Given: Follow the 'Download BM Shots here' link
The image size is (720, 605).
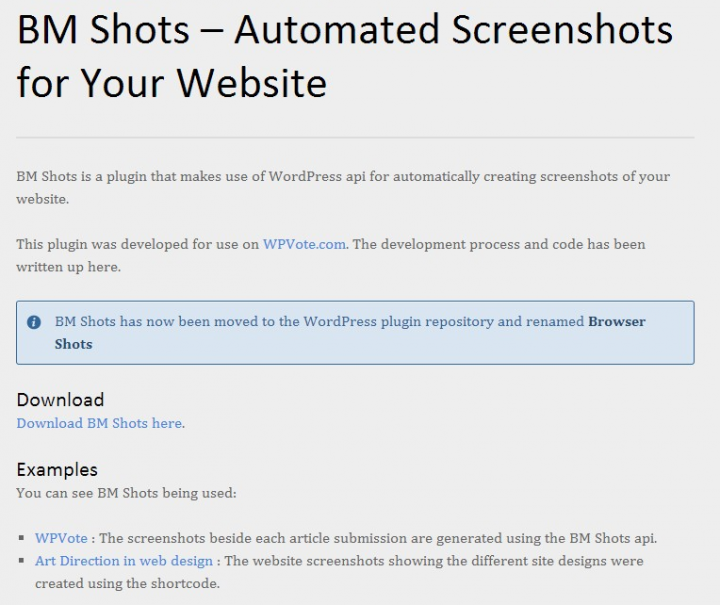Looking at the screenshot, I should tap(99, 423).
